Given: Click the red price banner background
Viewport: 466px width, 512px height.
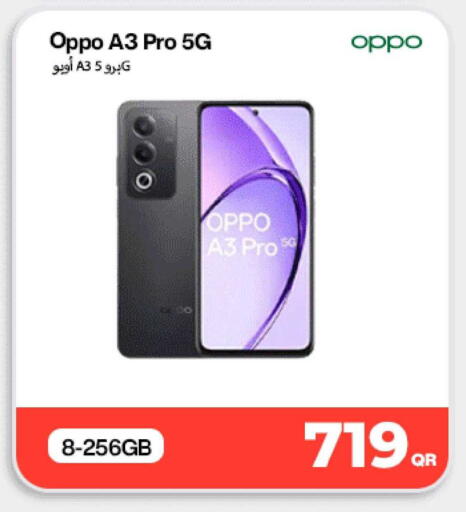Looking at the screenshot, I should [x=233, y=447].
